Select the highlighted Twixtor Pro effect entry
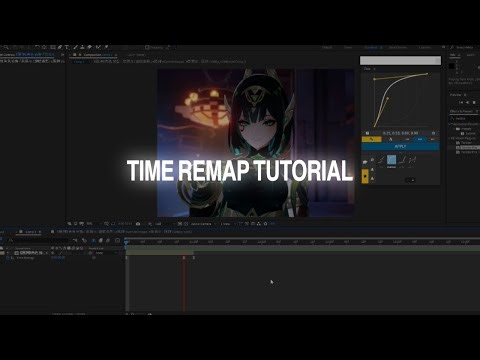The width and height of the screenshot is (480, 360). 469,147
